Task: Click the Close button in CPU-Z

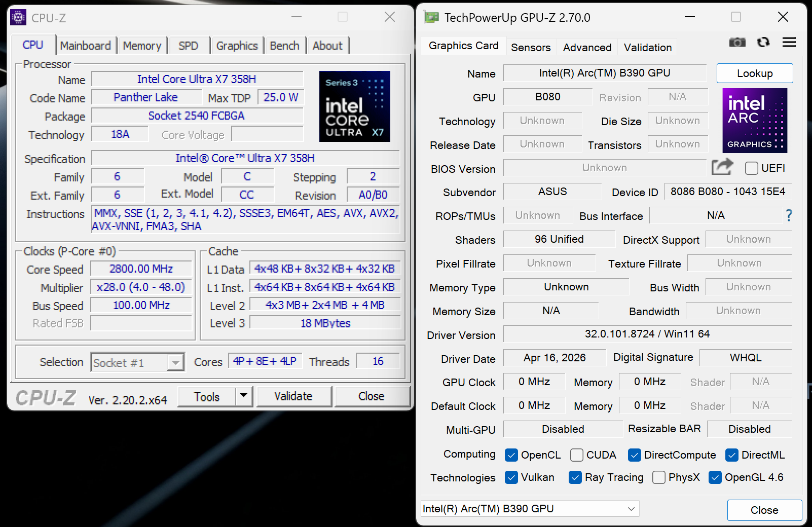Action: coord(372,396)
